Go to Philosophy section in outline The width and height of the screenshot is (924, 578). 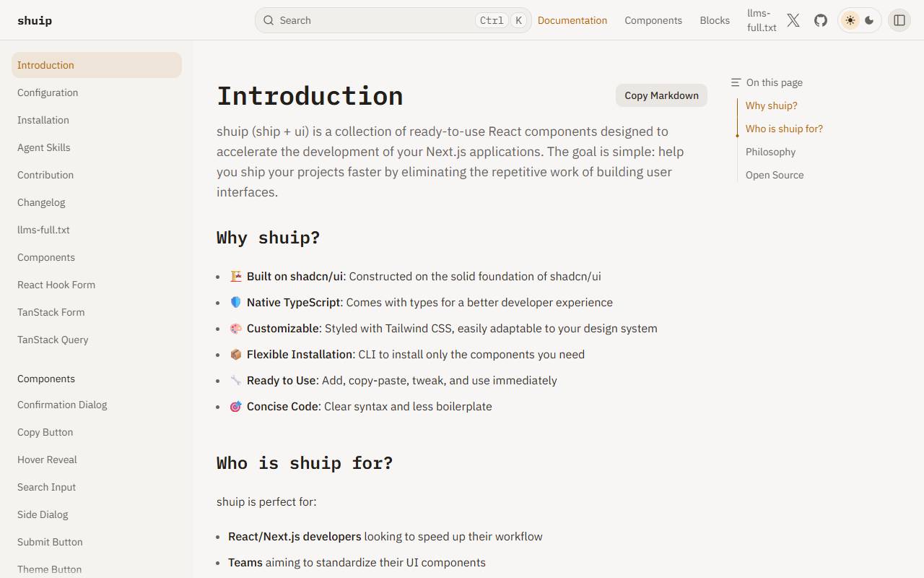770,152
